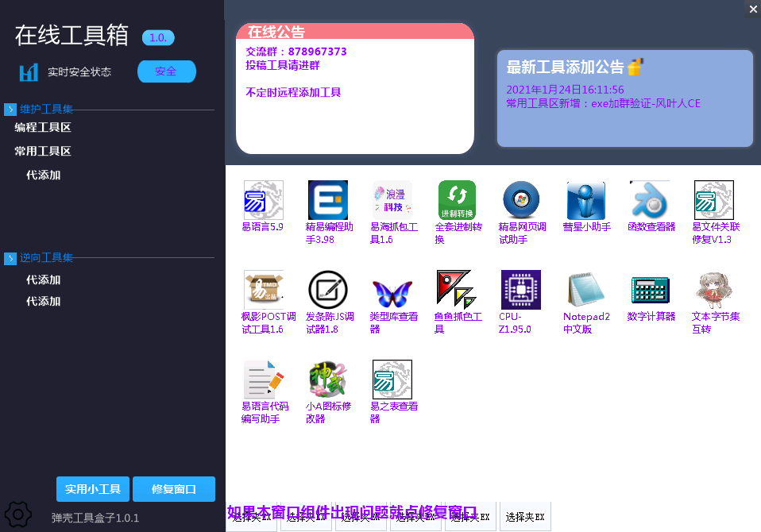Image resolution: width=761 pixels, height=532 pixels.
Task: Launch 文本字节集互转
Action: tap(714, 290)
